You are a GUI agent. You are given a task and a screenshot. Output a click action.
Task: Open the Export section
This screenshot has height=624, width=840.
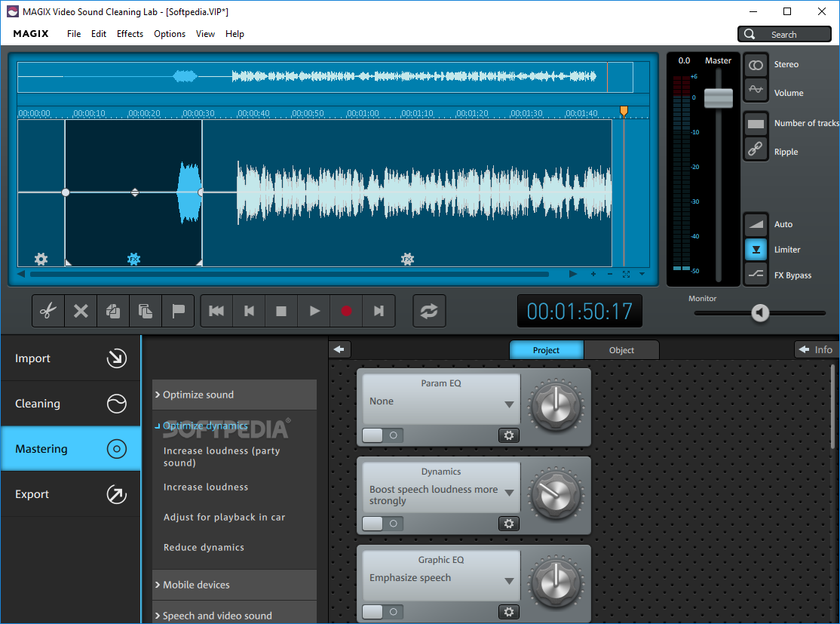tap(71, 494)
